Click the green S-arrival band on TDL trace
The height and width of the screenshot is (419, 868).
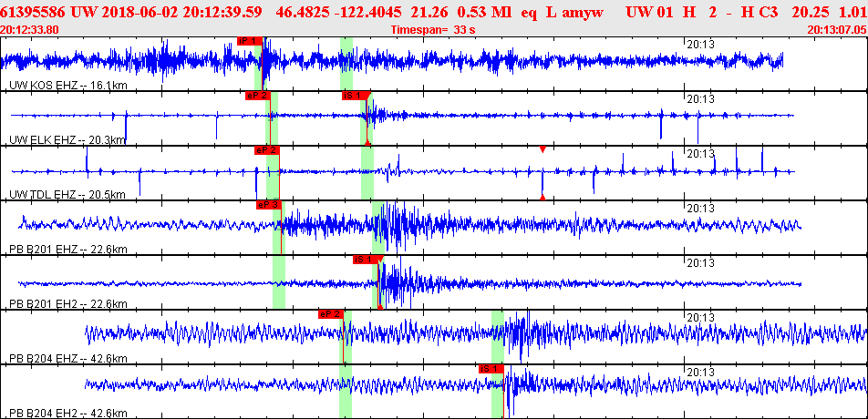pos(367,172)
